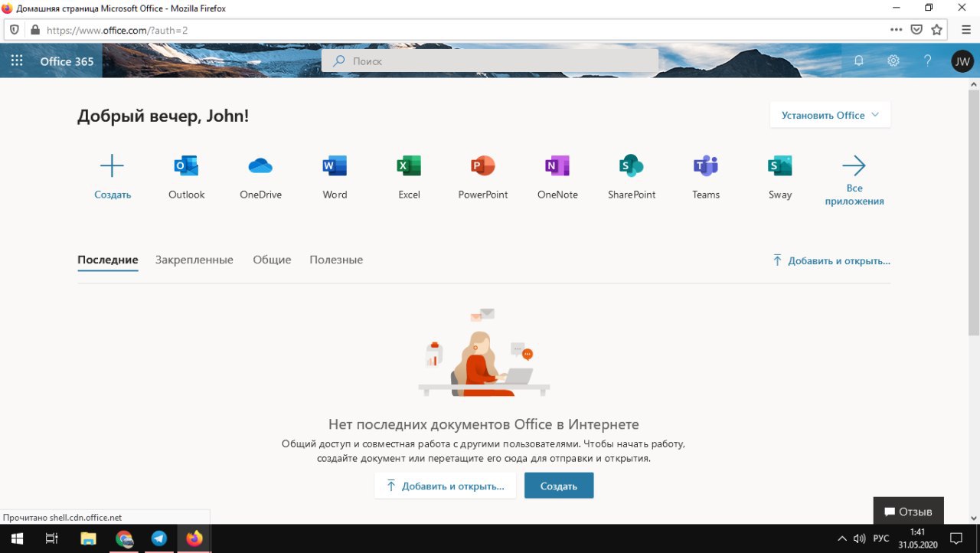Image resolution: width=980 pixels, height=553 pixels.
Task: Click the white Добавить и открыть button
Action: tap(445, 486)
